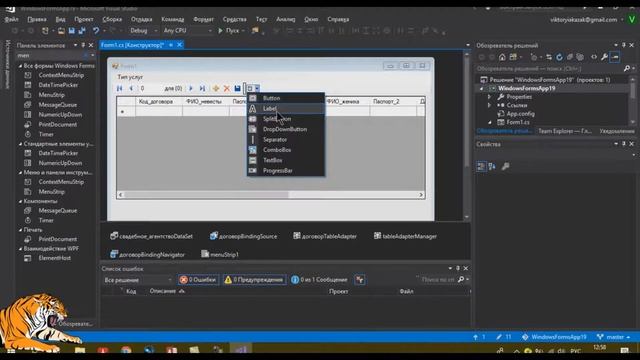This screenshot has width=640, height=360.
Task: Open the Debug configuration dropdown
Action: [143, 31]
